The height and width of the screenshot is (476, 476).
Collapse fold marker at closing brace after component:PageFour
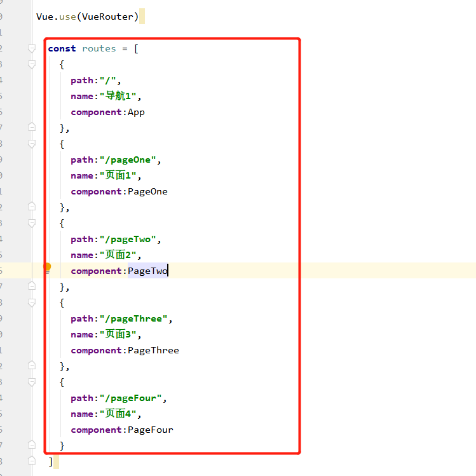tap(32, 445)
